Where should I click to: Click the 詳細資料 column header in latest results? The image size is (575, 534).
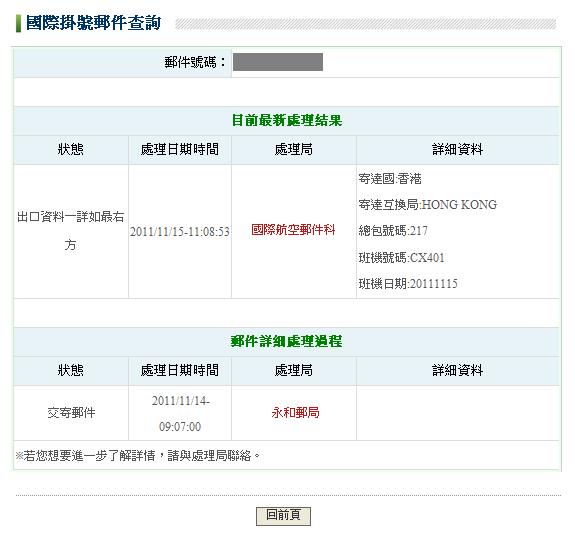pos(458,149)
